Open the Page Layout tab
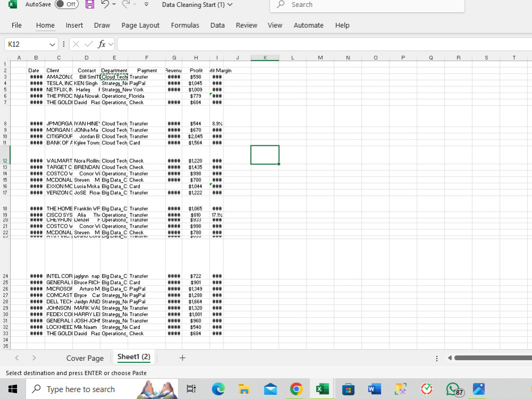Viewport: 532px width, 399px height. (x=140, y=26)
